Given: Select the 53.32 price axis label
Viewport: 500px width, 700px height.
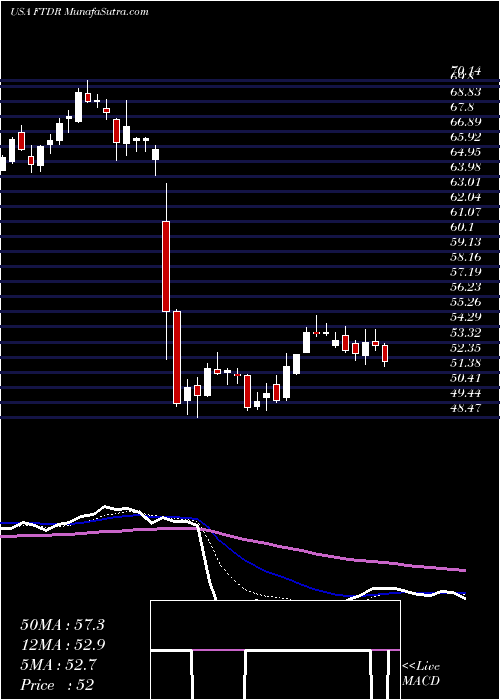Looking at the screenshot, I should tap(466, 332).
